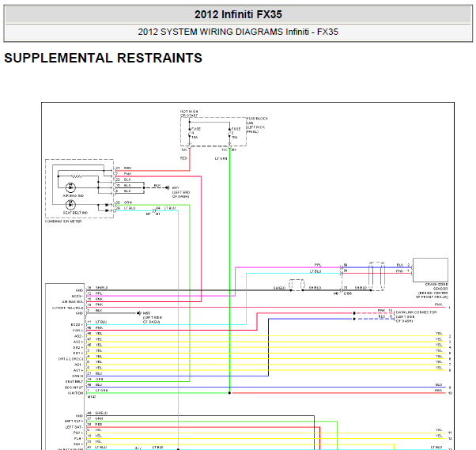Click the 'AS1+' terminal label

tap(78, 370)
